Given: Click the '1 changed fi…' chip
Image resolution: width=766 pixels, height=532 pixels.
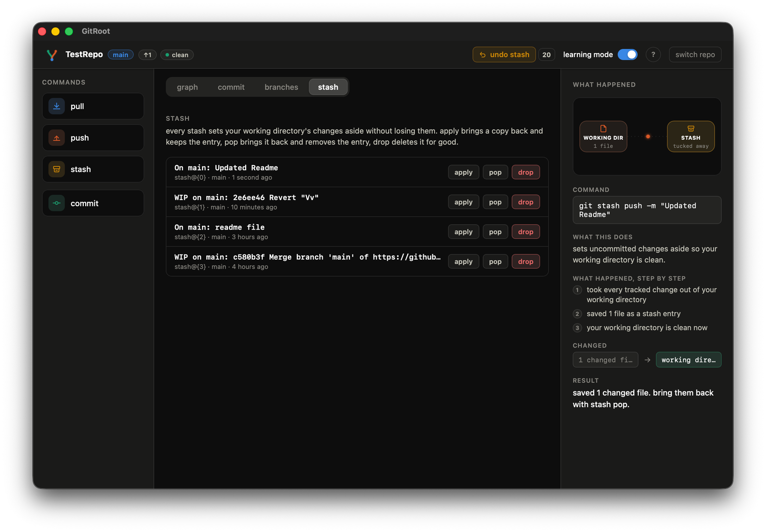Looking at the screenshot, I should coord(605,360).
